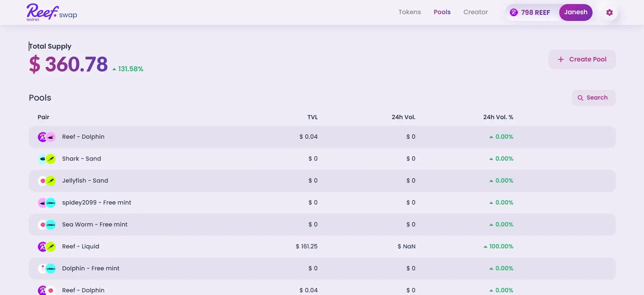
Task: Click the Search pools button
Action: coord(593,98)
